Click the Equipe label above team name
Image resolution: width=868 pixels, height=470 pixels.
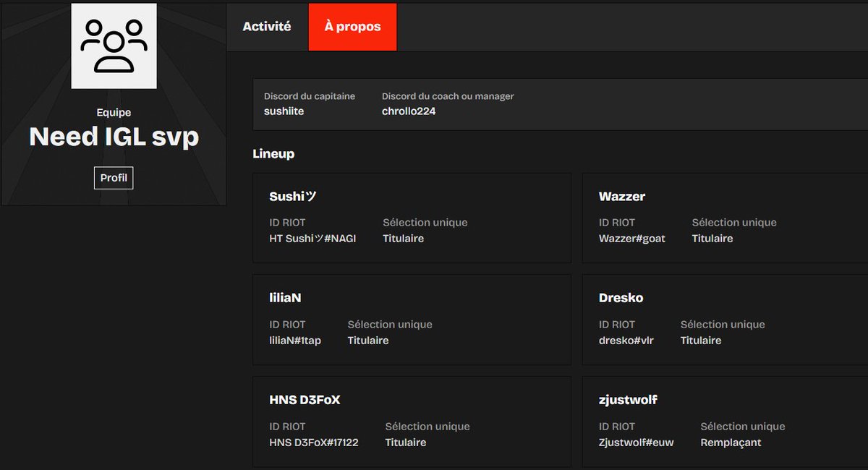coord(114,113)
